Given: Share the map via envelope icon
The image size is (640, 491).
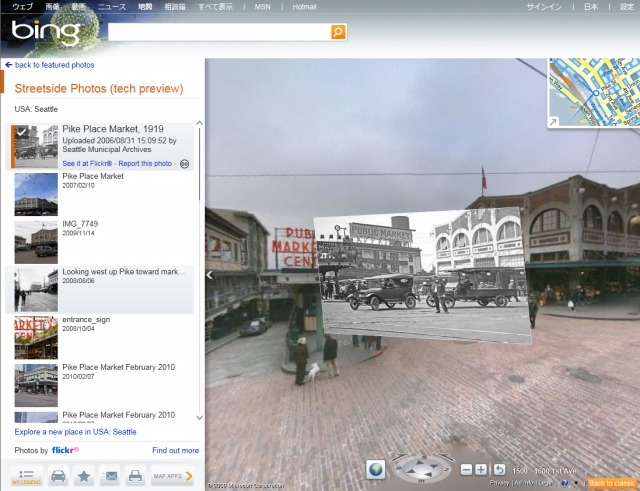Looking at the screenshot, I should (x=110, y=476).
